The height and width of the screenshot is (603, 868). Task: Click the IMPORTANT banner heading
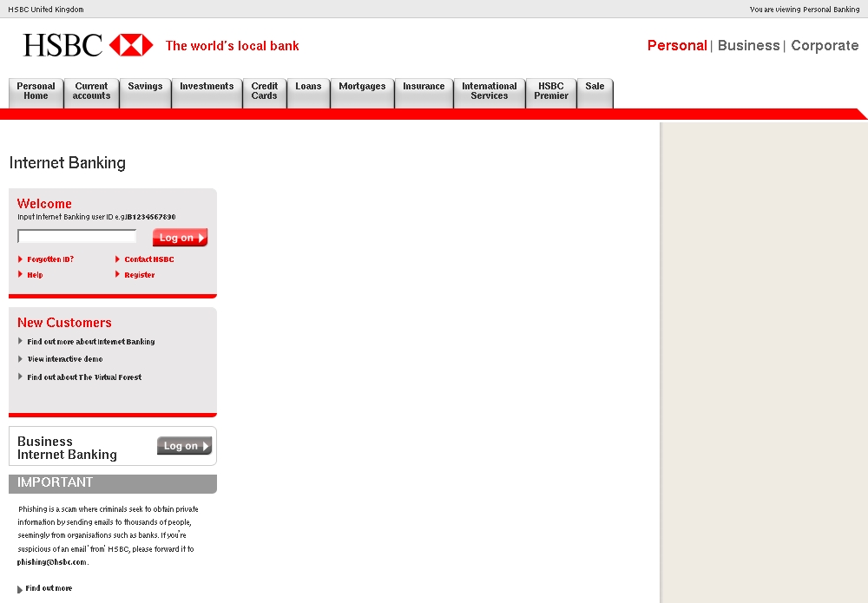click(x=55, y=482)
